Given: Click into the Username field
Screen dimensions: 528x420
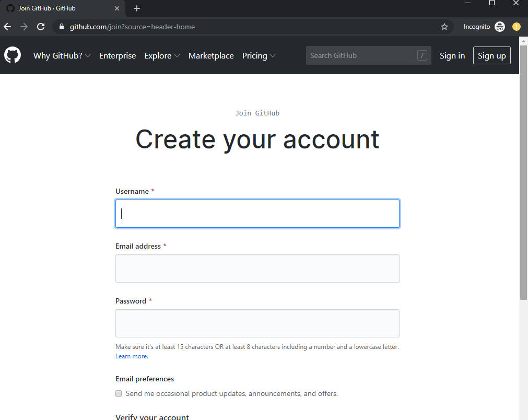Looking at the screenshot, I should (x=257, y=214).
